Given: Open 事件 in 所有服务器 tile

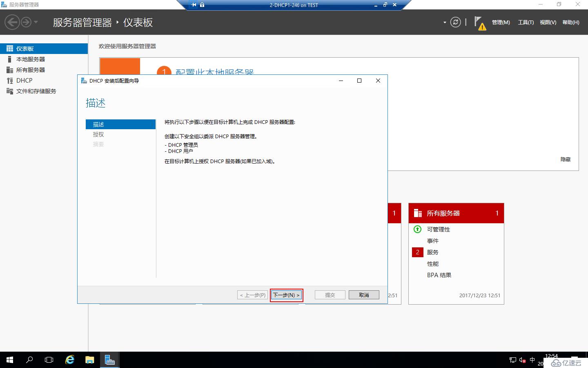Looking at the screenshot, I should click(433, 241).
